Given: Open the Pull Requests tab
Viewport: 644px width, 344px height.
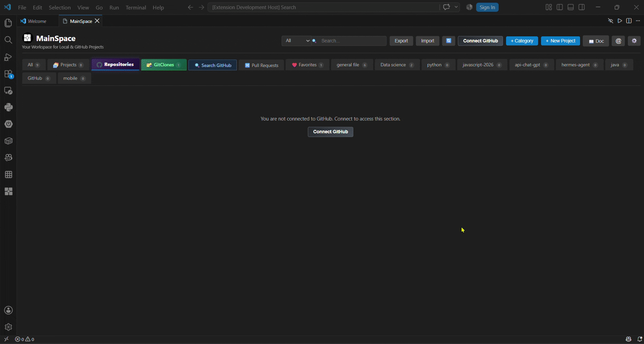Looking at the screenshot, I should [261, 65].
